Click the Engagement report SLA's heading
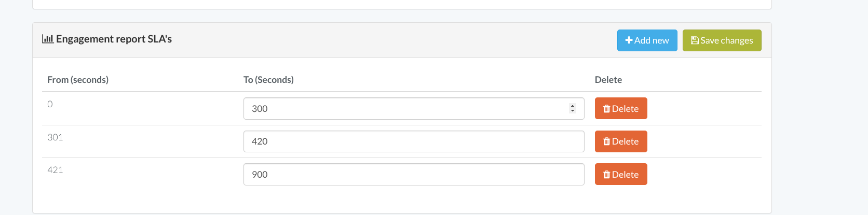 coord(114,39)
